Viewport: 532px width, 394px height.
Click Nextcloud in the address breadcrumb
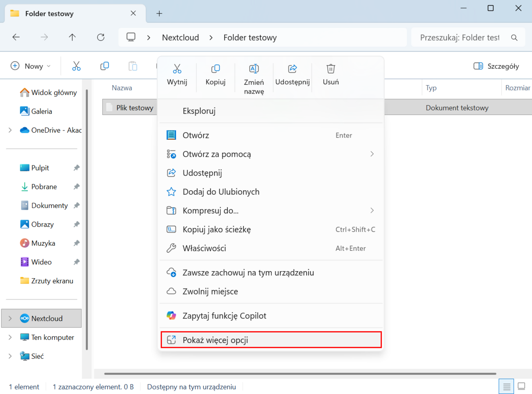180,38
